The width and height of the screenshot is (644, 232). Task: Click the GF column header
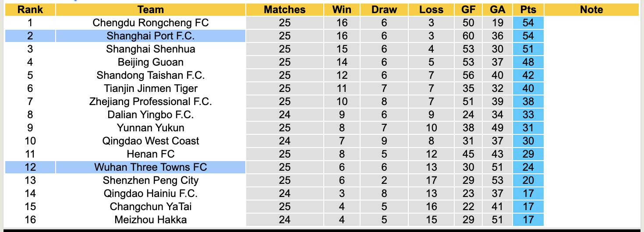coord(468,10)
